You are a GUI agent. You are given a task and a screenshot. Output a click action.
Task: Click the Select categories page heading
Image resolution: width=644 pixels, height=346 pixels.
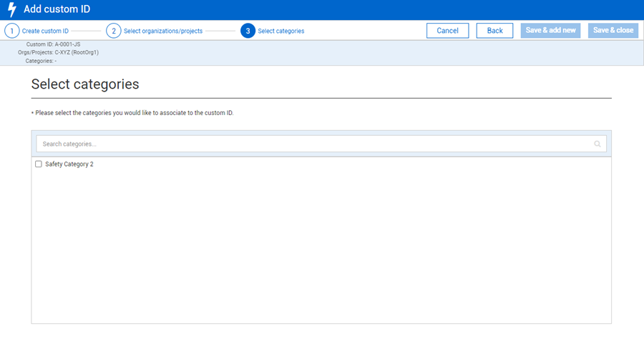point(85,84)
